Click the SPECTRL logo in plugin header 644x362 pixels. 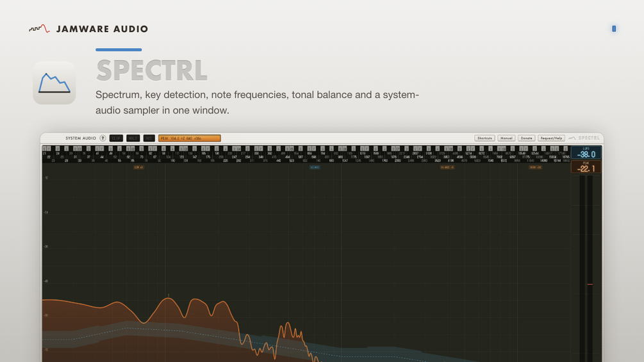point(584,138)
